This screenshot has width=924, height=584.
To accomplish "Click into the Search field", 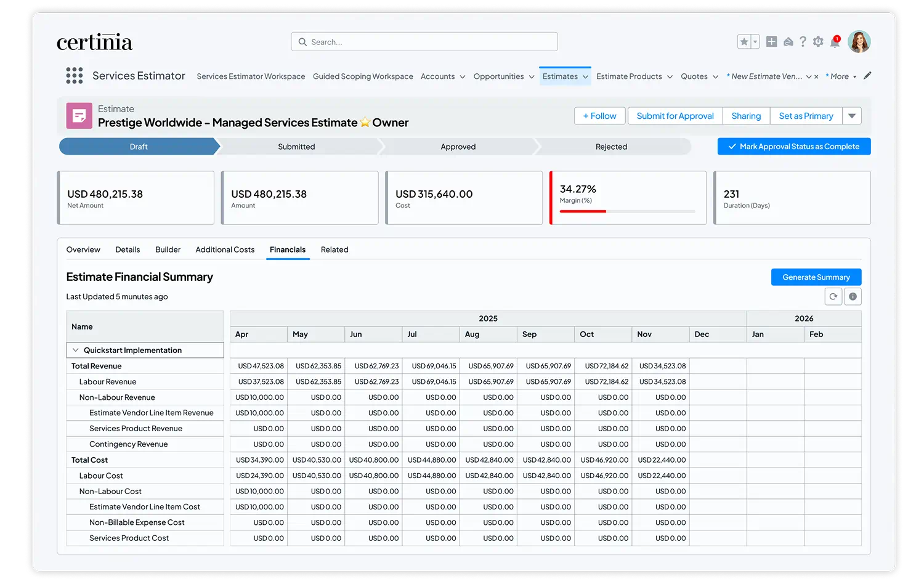I will click(424, 42).
